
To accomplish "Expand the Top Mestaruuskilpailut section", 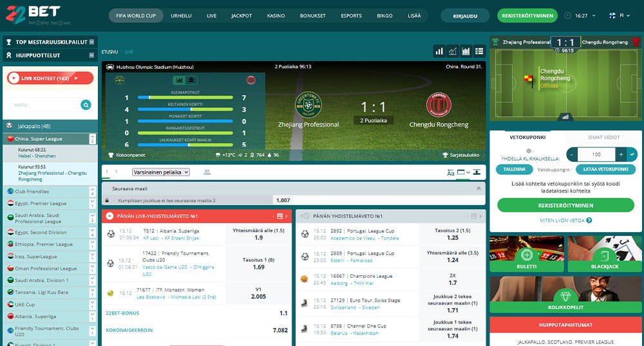I will tap(91, 42).
